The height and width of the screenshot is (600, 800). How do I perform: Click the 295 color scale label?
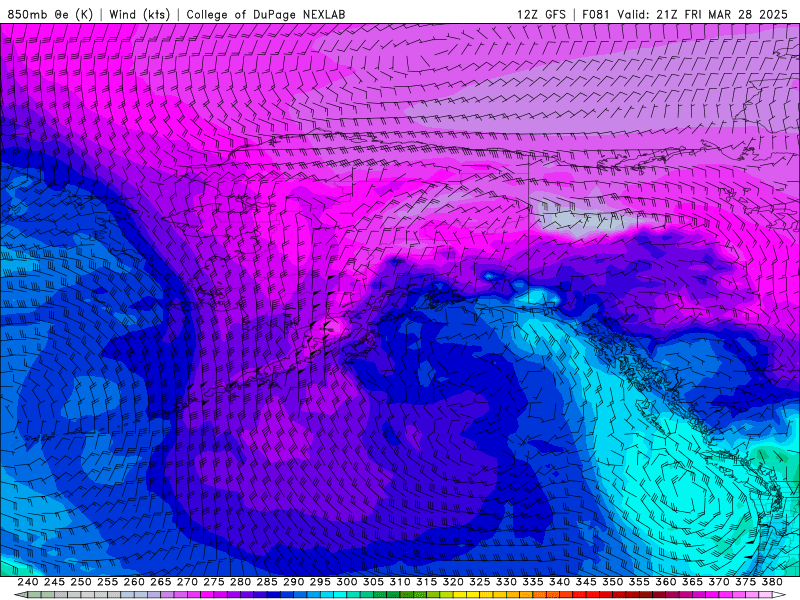320,582
